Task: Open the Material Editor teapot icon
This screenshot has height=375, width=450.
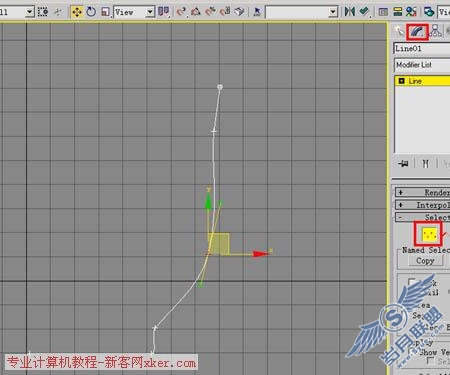Action: [x=429, y=12]
